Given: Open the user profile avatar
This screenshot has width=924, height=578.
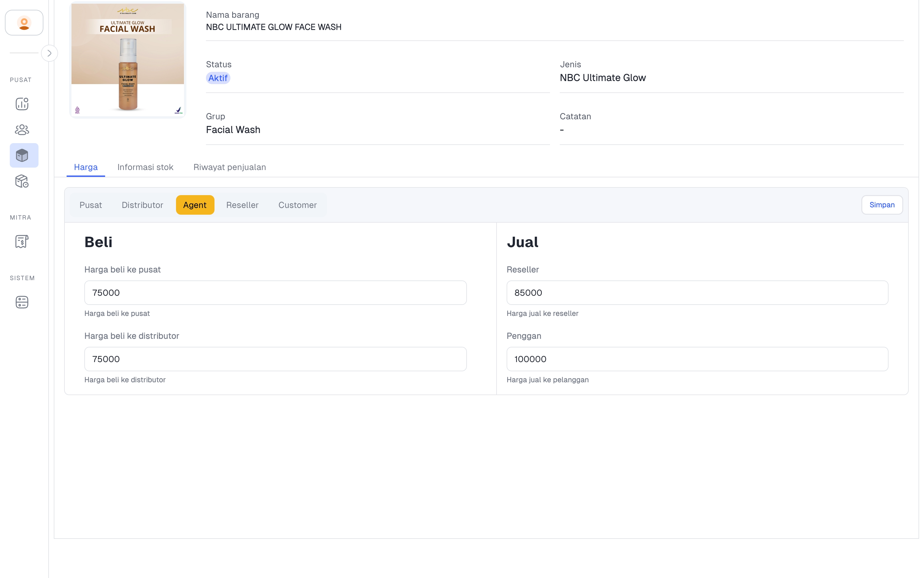Looking at the screenshot, I should point(24,23).
